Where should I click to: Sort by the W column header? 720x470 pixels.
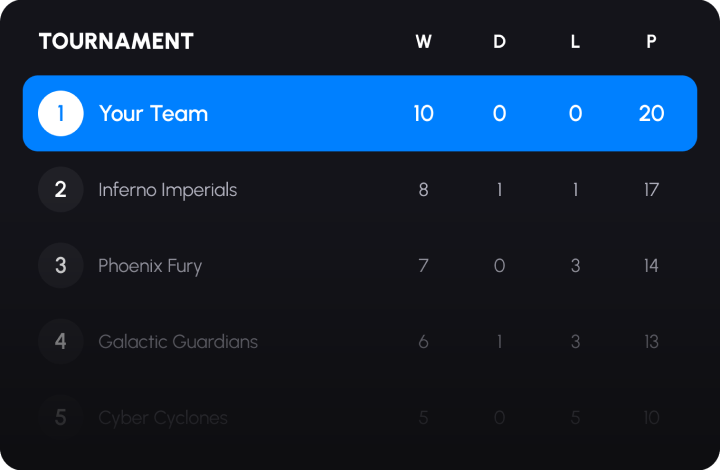click(x=424, y=42)
